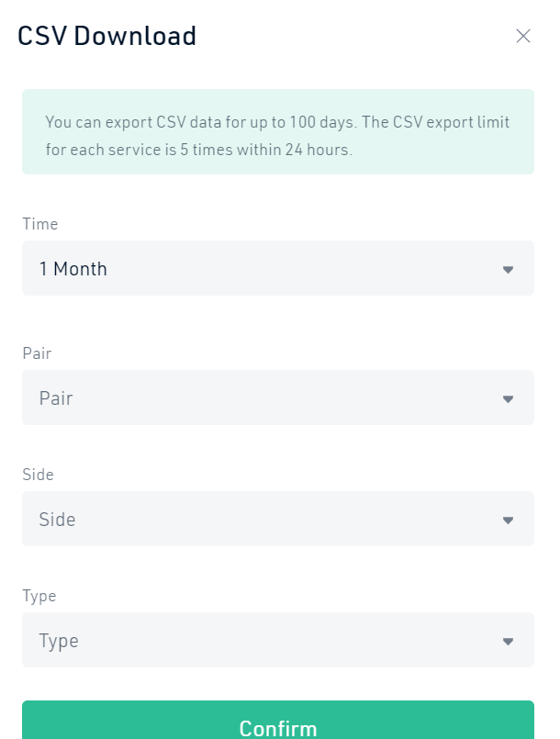Close the CSV Download dialog
Viewport: 560px width, 739px height.
point(523,37)
